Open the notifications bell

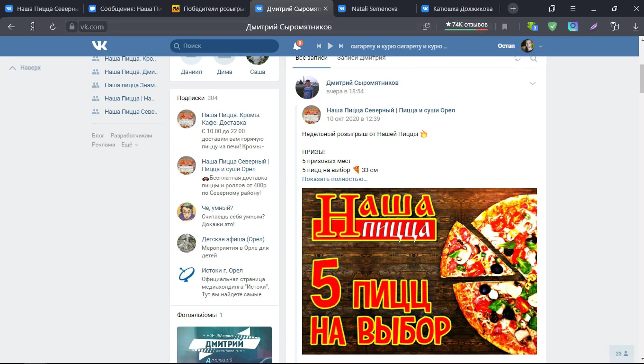[x=297, y=46]
